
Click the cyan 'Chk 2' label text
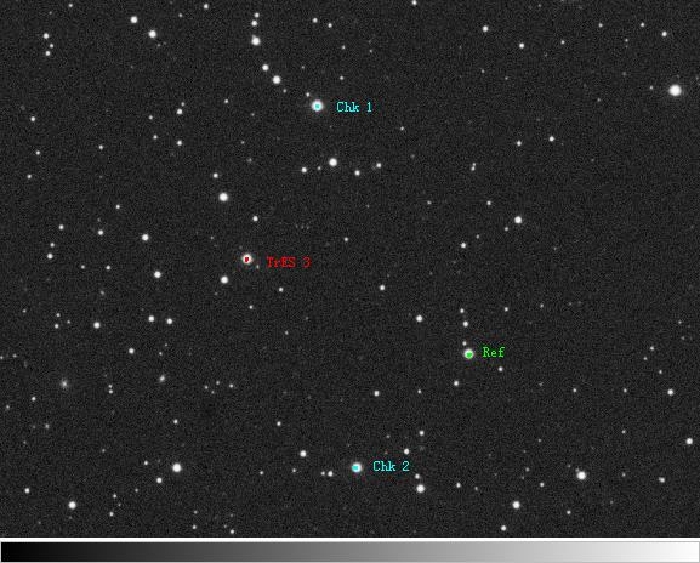click(x=392, y=466)
